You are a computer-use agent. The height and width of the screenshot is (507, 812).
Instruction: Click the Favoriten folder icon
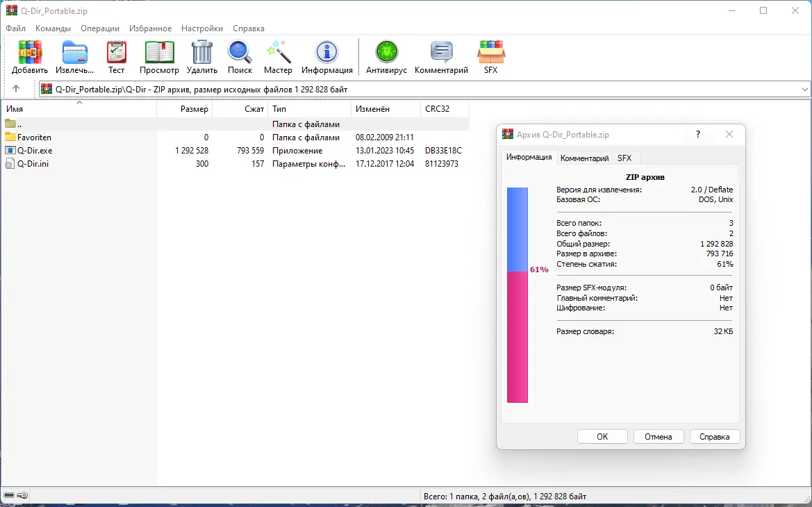(x=10, y=137)
